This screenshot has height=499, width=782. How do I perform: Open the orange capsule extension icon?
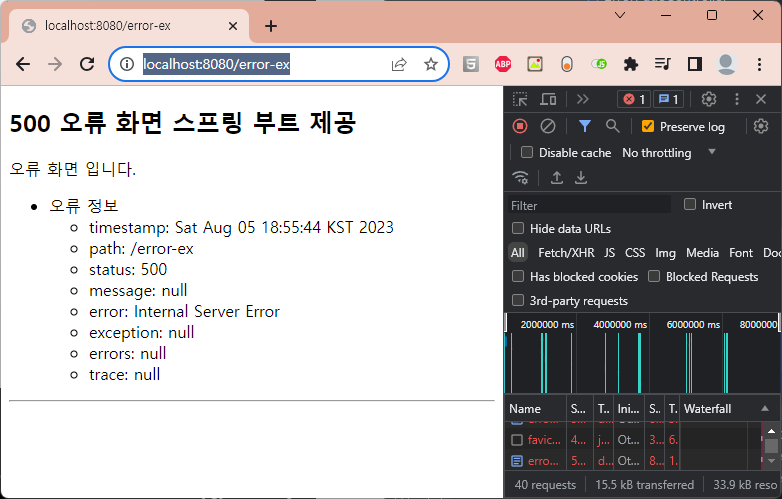[567, 64]
